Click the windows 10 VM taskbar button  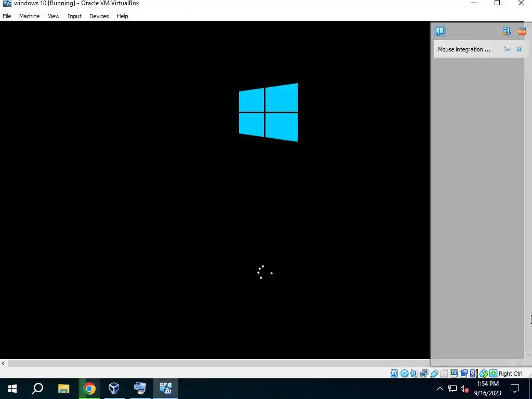(x=166, y=389)
